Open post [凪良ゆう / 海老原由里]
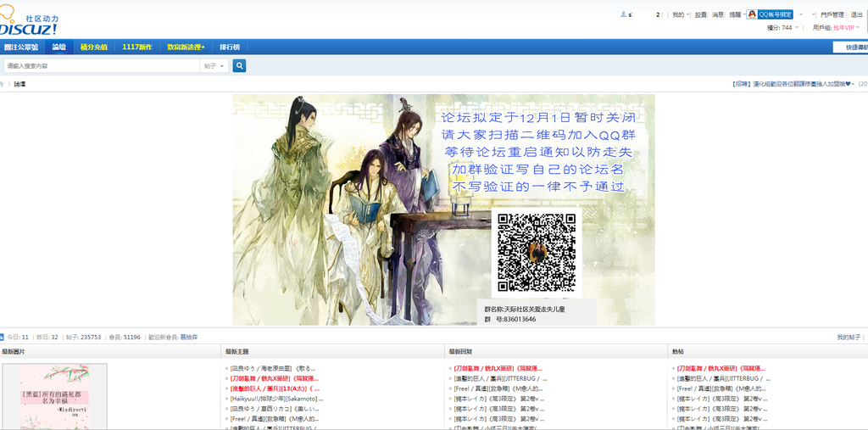Viewport: 868px width, 430px height. 272,368
